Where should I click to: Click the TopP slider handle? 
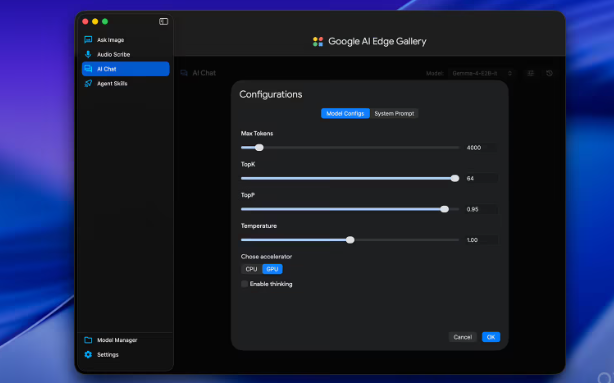click(x=444, y=209)
